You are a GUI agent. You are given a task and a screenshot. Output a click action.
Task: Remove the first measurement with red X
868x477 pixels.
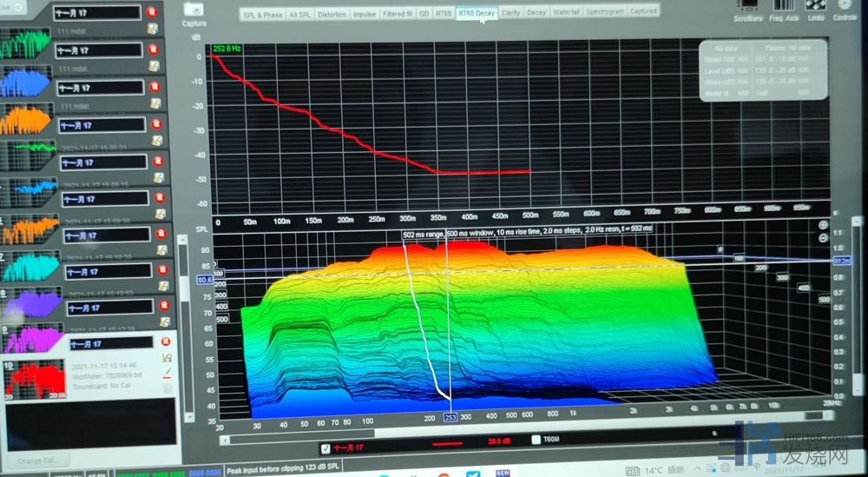(x=153, y=13)
